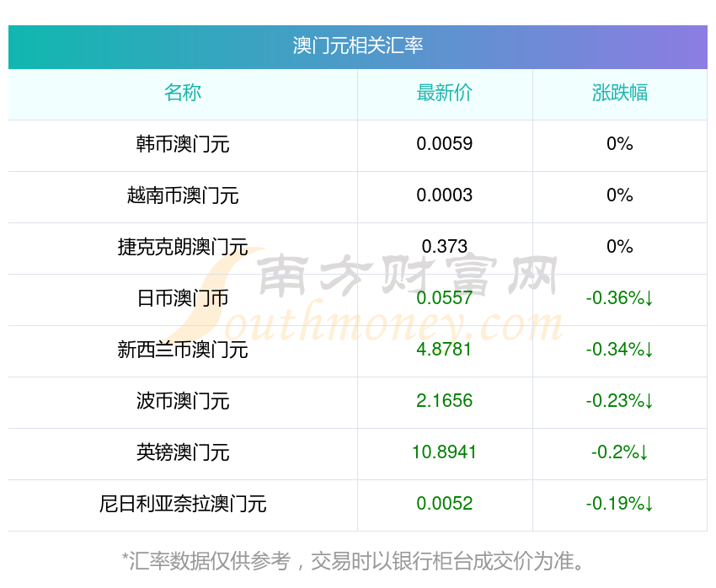Click the 澳门元相关汇率 table title
This screenshot has width=716, height=588.
[357, 45]
